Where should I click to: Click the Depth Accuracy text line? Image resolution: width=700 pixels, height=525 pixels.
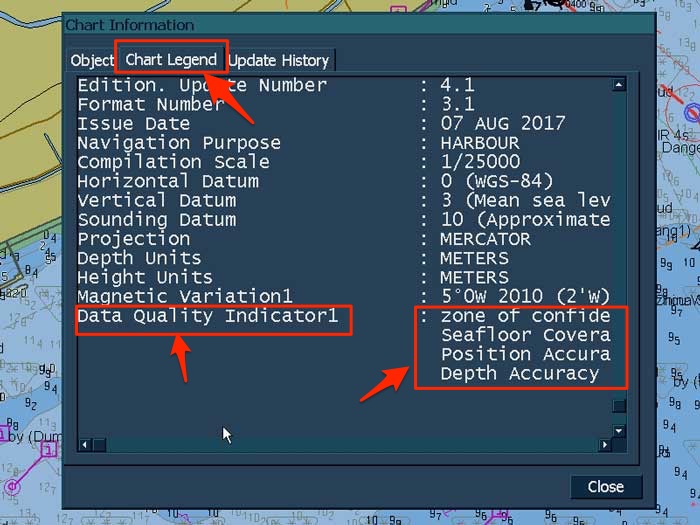pos(520,373)
